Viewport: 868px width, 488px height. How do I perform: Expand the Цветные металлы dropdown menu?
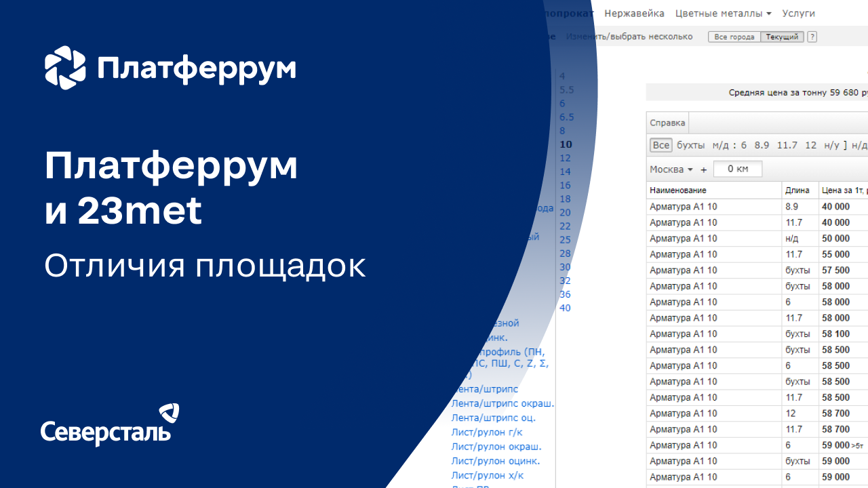(x=724, y=13)
